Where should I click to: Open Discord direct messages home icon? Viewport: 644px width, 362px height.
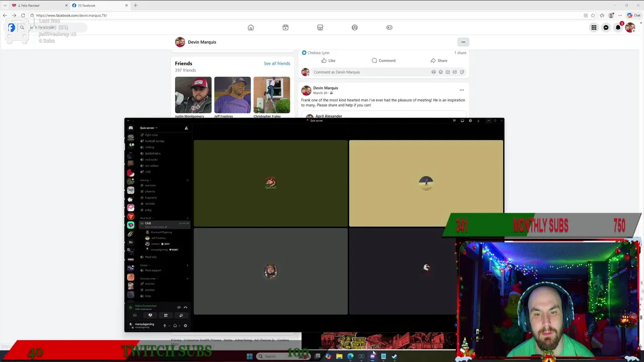(x=131, y=128)
